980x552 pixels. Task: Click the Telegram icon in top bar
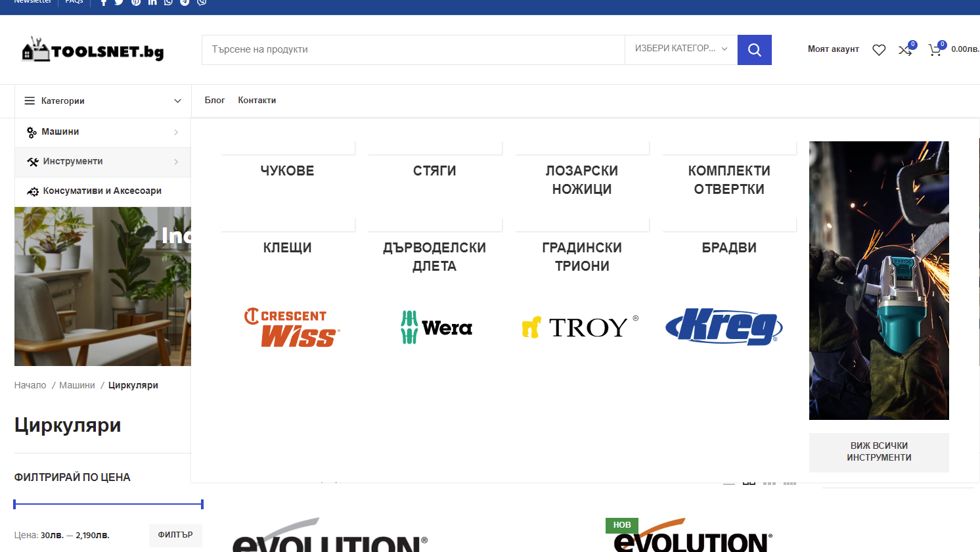(185, 2)
